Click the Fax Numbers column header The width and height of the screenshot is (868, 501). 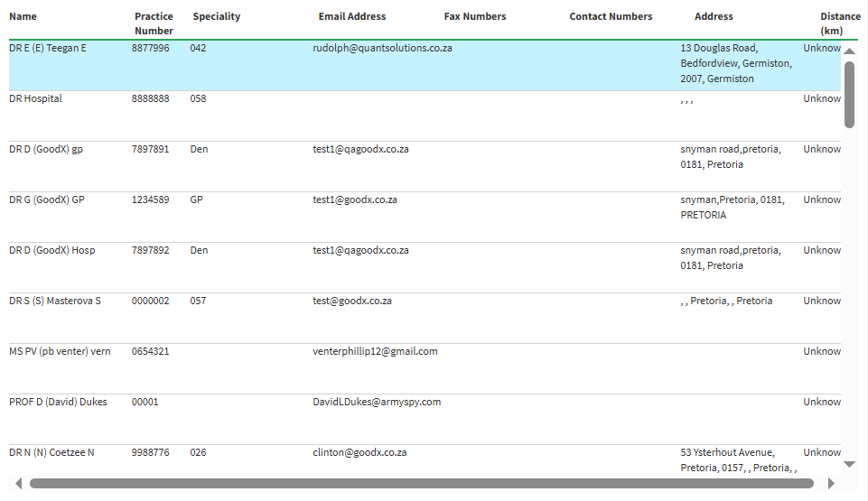[x=475, y=16]
